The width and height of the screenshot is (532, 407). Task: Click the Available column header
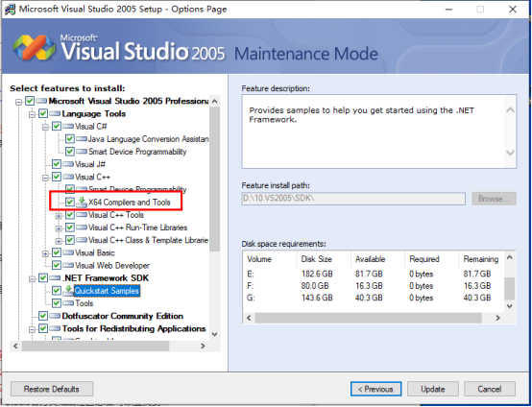pyautogui.click(x=377, y=259)
